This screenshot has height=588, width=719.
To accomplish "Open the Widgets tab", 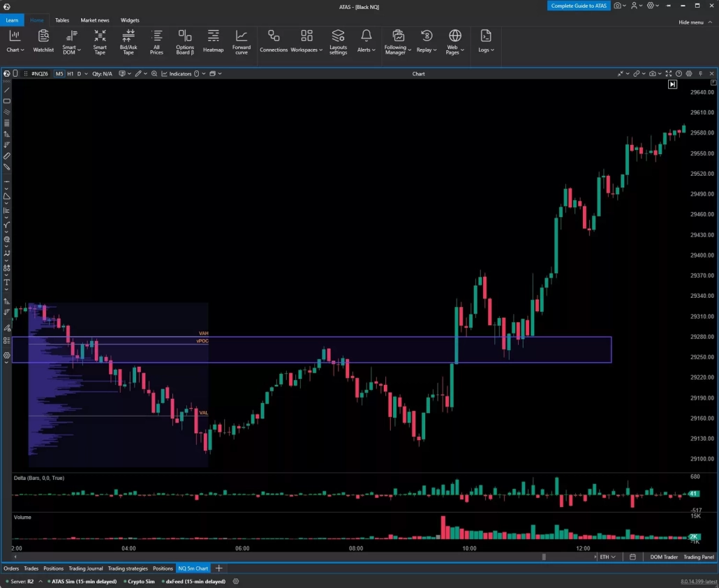I will click(130, 20).
